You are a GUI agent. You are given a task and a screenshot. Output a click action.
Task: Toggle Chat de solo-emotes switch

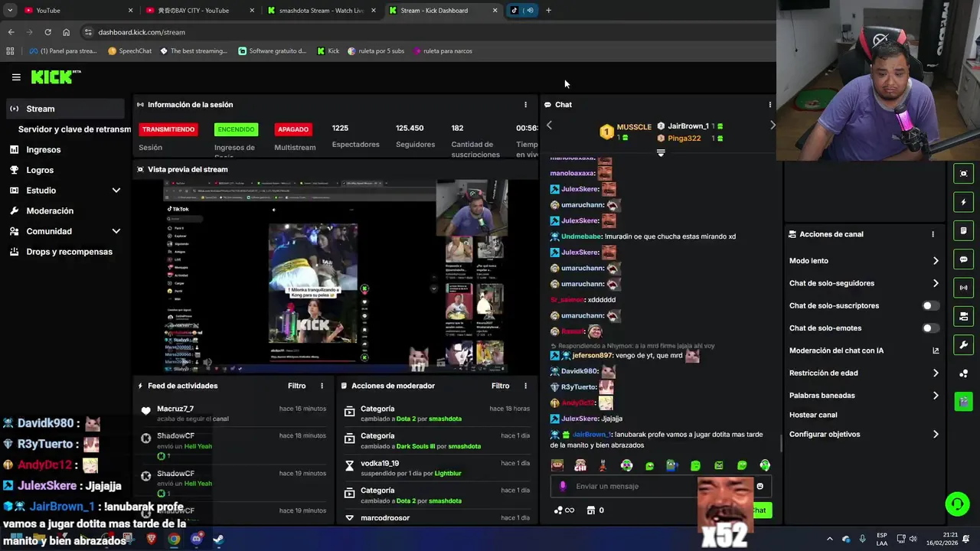pos(930,328)
